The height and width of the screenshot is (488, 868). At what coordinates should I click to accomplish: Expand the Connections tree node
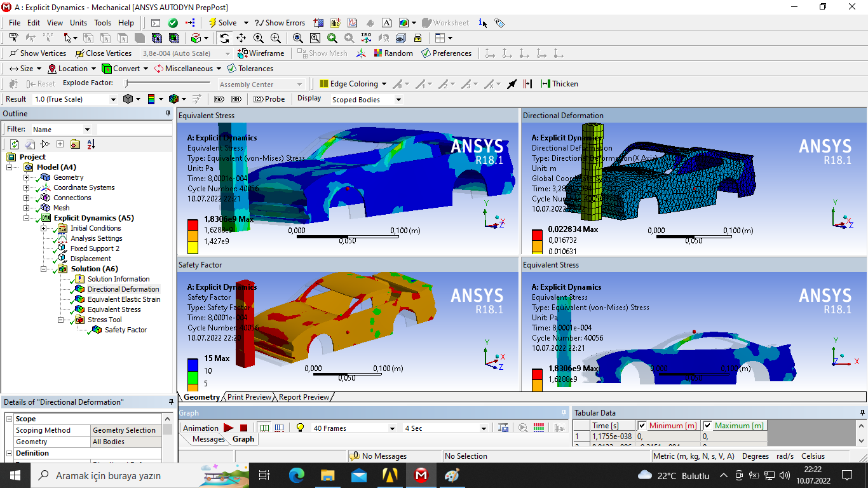tap(26, 198)
